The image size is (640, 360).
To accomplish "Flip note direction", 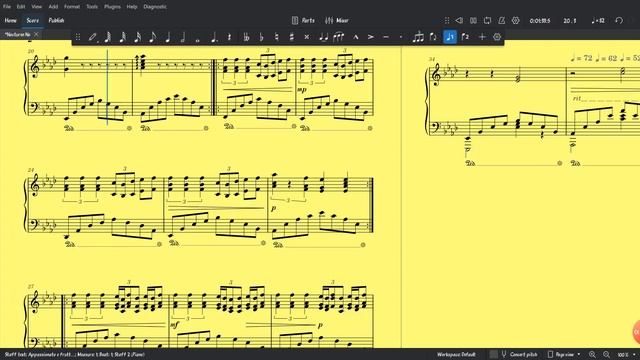I will click(433, 37).
